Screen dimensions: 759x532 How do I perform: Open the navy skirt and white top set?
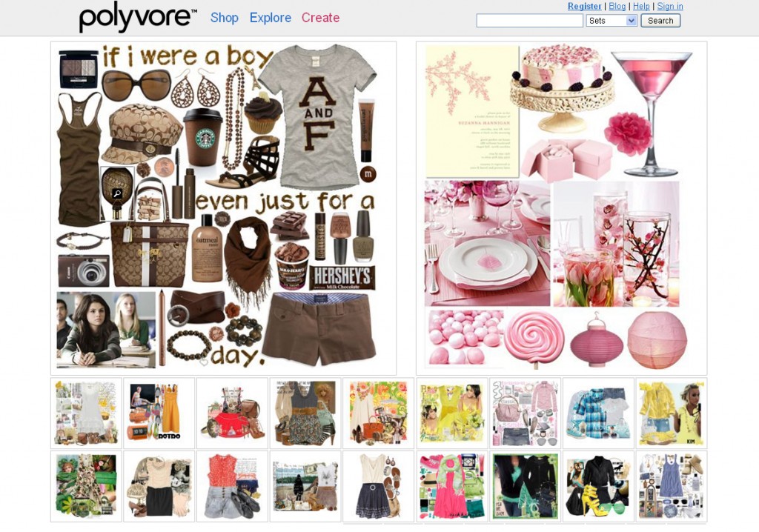(x=378, y=486)
